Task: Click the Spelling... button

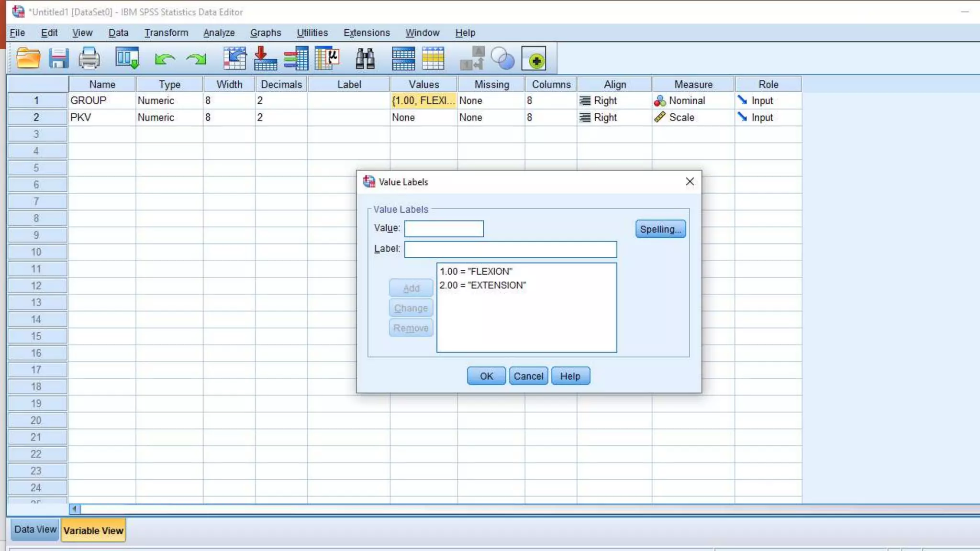Action: pos(660,229)
